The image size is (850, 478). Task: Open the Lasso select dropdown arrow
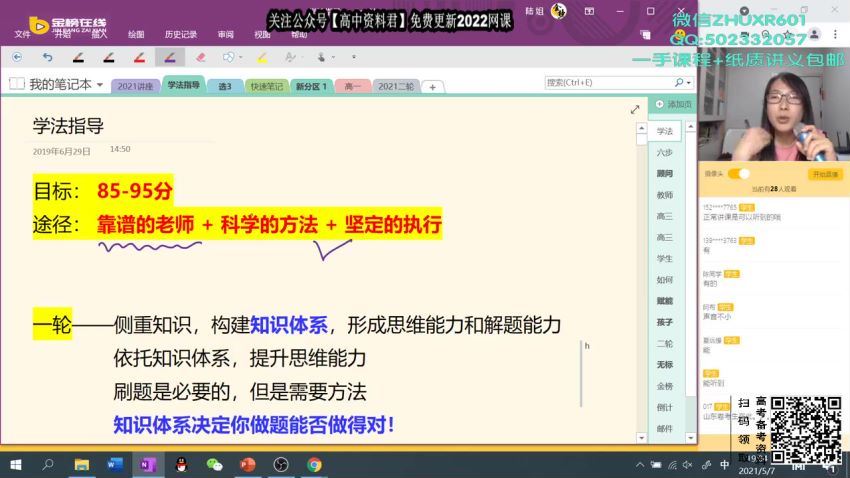241,57
